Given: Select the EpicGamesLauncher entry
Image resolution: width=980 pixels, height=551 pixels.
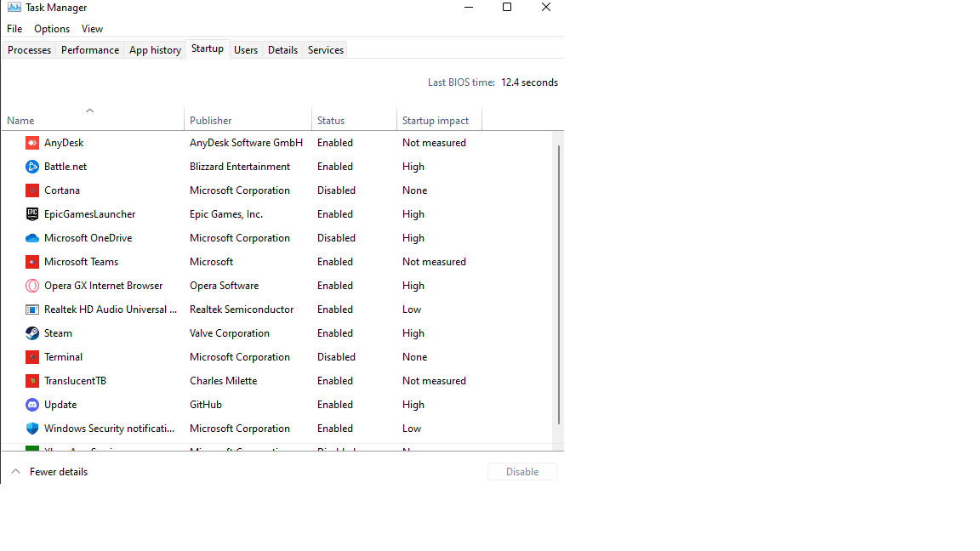Looking at the screenshot, I should tap(277, 214).
